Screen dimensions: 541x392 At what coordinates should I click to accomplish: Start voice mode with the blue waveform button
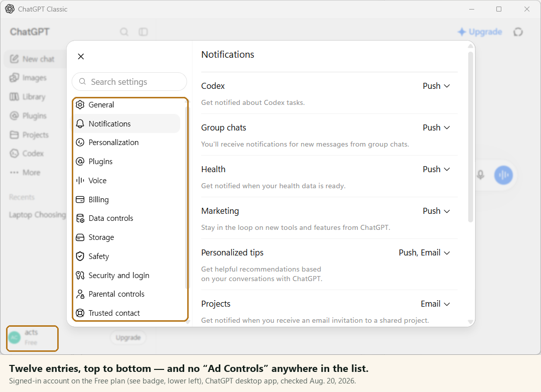[x=503, y=175]
